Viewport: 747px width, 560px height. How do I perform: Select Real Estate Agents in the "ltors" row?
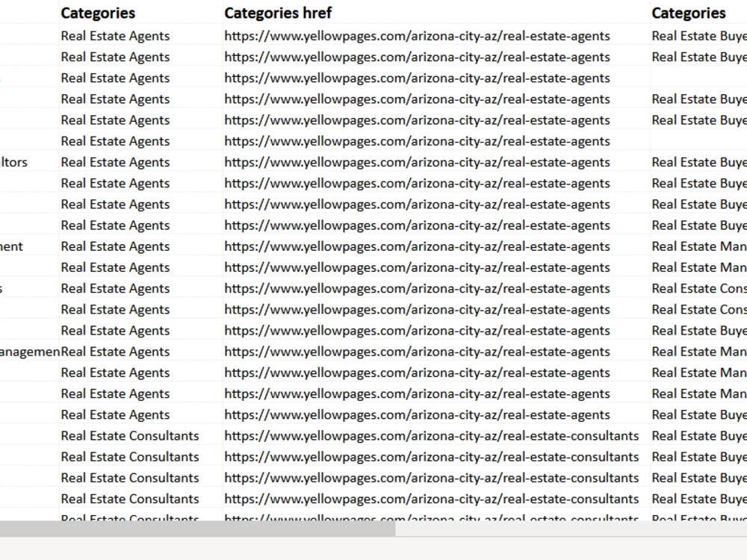115,162
